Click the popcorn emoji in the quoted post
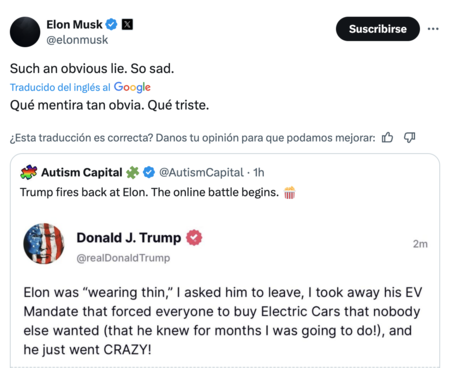The image size is (450, 368). pos(289,193)
